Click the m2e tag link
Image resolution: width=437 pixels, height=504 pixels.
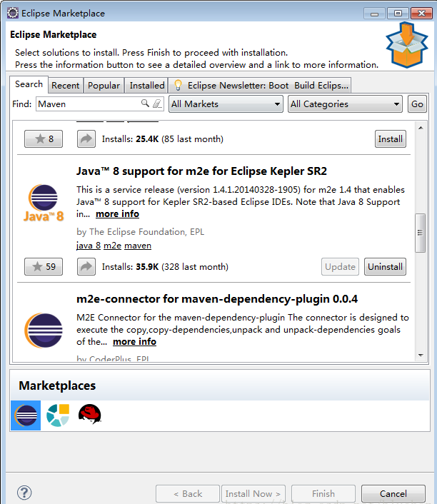coord(112,246)
